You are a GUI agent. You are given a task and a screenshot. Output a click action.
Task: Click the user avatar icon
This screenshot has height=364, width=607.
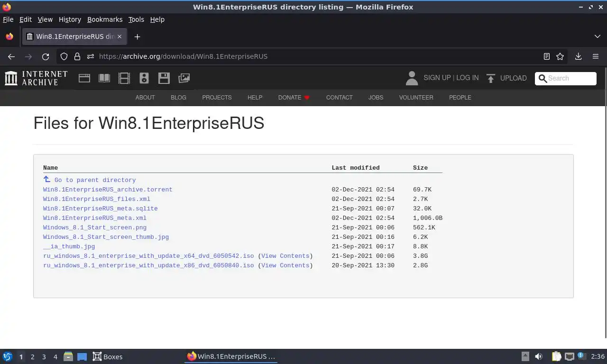412,78
